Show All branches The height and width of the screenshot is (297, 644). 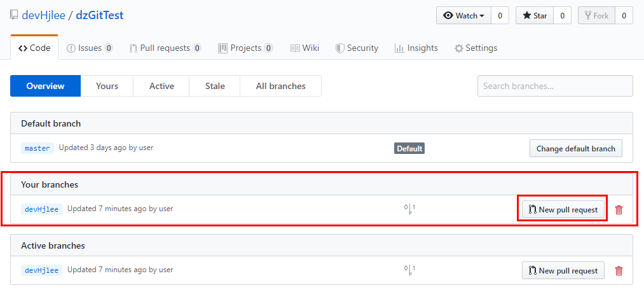coord(280,86)
